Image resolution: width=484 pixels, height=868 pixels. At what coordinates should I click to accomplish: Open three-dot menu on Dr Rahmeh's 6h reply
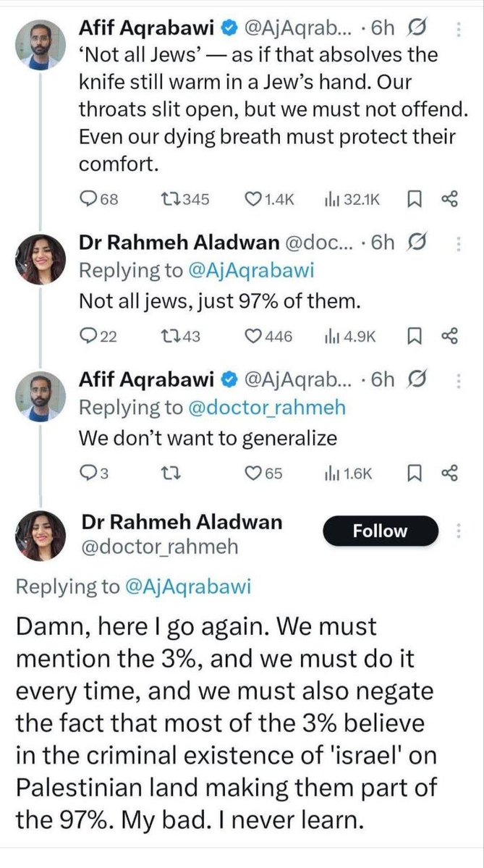tap(458, 244)
